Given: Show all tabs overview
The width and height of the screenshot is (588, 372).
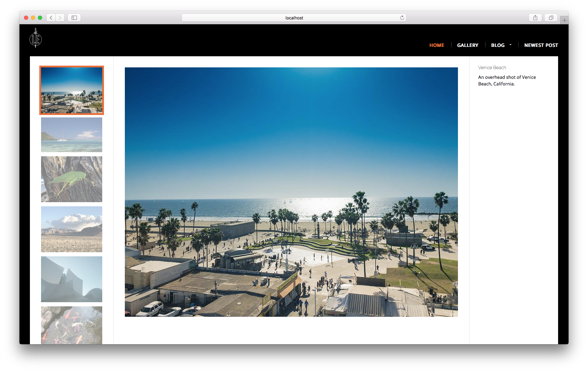Looking at the screenshot, I should (551, 18).
